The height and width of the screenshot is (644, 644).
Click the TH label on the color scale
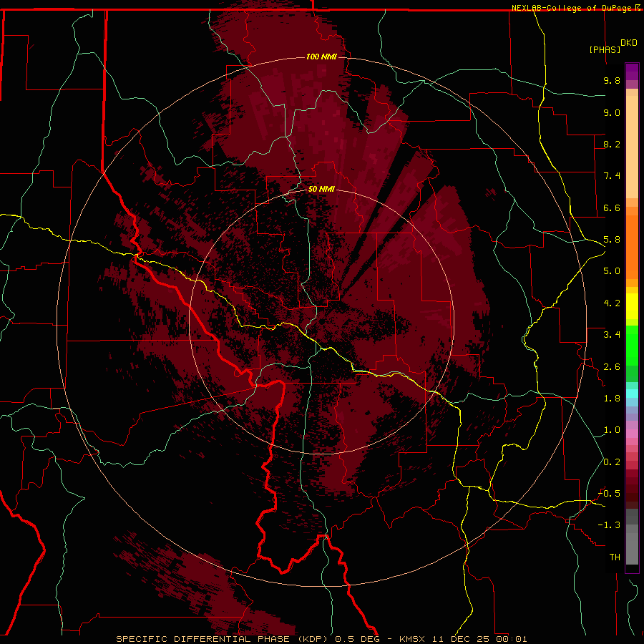coord(615,557)
